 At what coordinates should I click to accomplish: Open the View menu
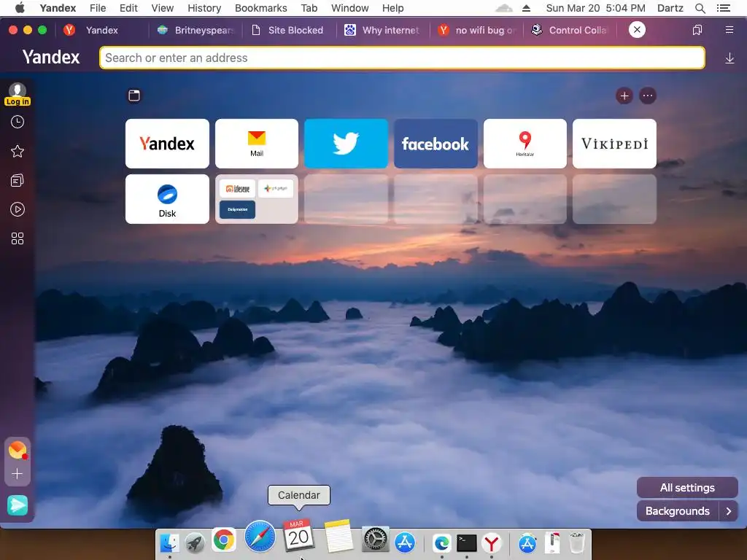point(163,8)
